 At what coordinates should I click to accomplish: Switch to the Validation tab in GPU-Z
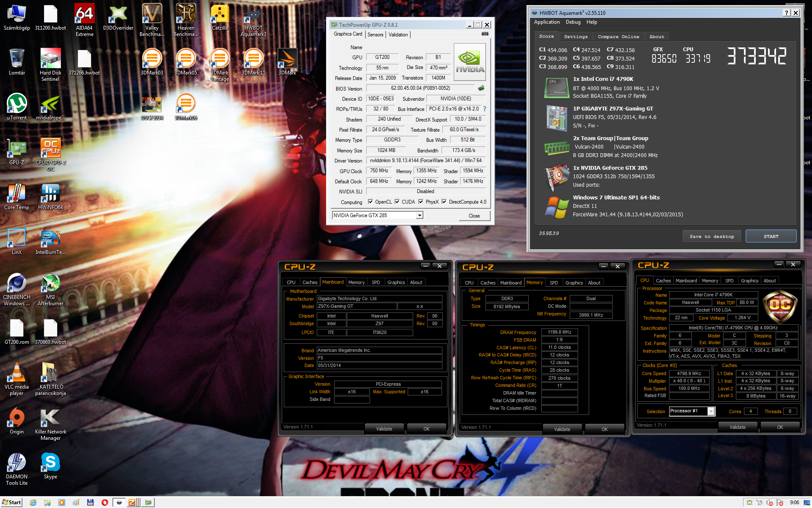[398, 35]
